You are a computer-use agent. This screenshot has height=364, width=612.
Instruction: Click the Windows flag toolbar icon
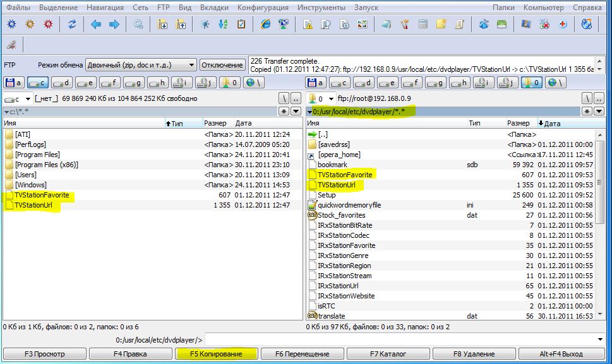coord(526,24)
